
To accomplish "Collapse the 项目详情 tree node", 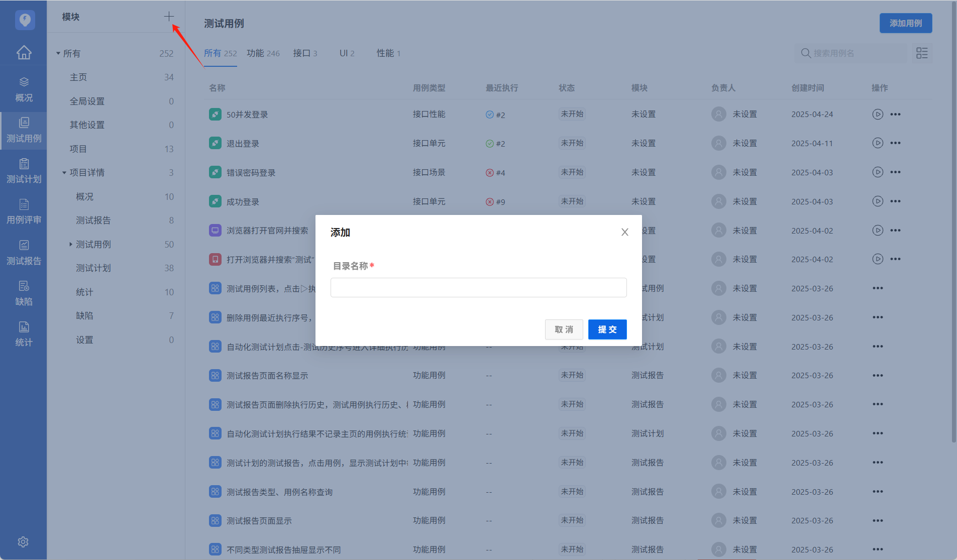I will (x=64, y=173).
